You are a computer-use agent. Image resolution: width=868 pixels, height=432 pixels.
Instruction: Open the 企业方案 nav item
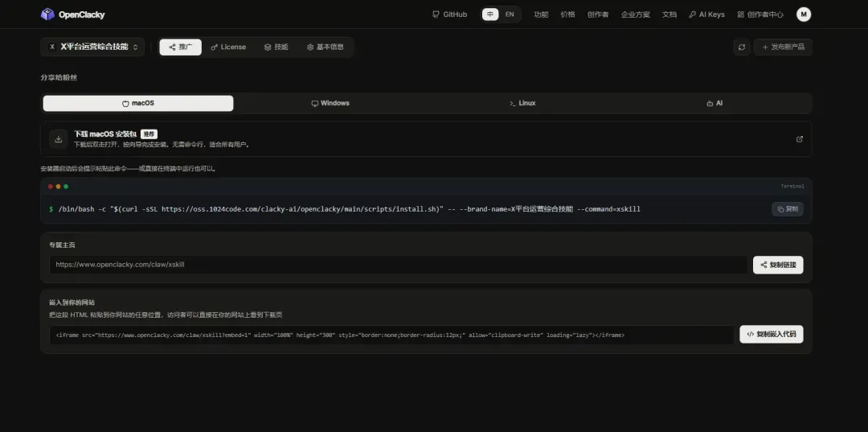pyautogui.click(x=636, y=14)
